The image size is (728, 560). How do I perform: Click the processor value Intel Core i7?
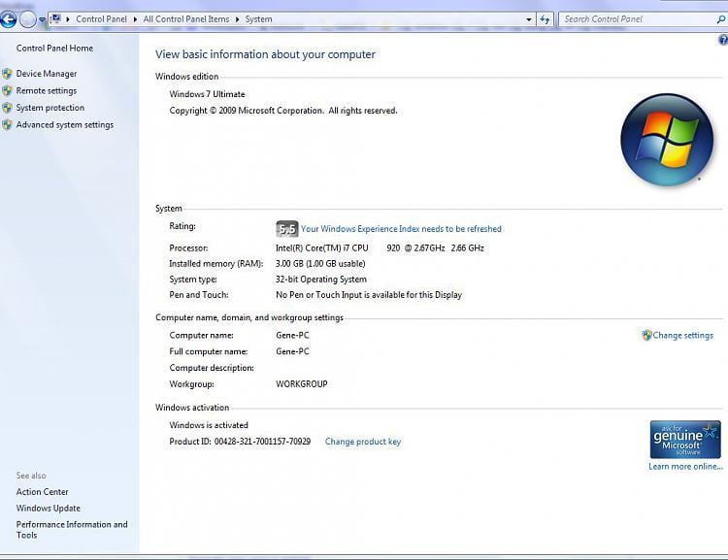(380, 247)
